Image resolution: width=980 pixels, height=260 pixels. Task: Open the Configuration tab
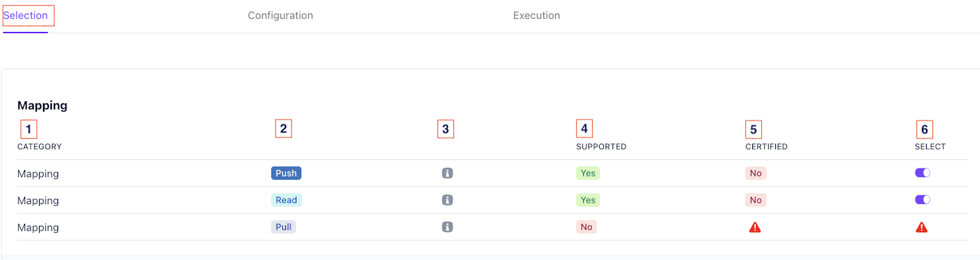[281, 16]
